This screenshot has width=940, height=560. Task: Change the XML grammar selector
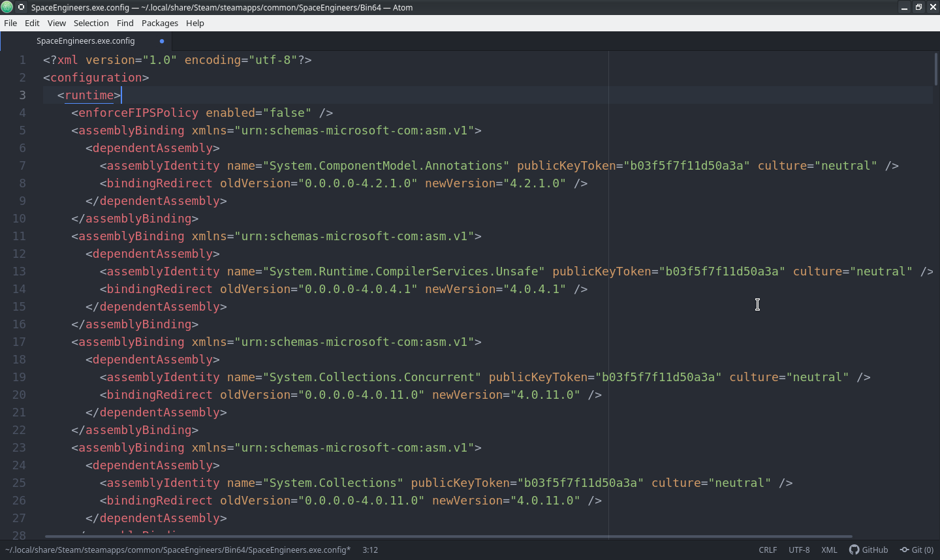point(829,550)
